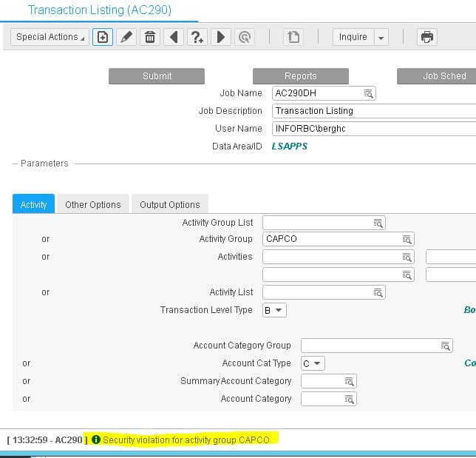
Task: Click the Activity List input field
Action: (x=324, y=292)
